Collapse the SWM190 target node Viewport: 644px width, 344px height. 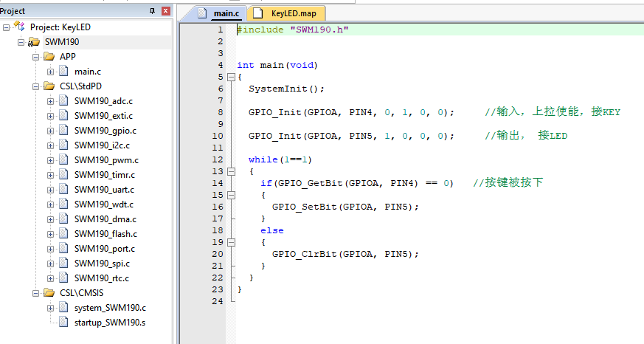coord(21,42)
